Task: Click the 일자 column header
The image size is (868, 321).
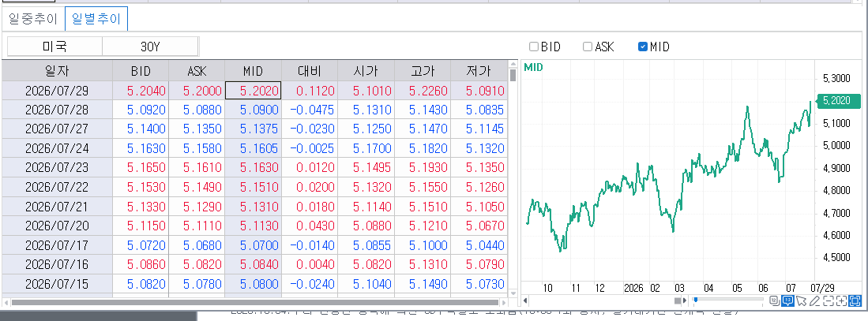Action: [57, 71]
